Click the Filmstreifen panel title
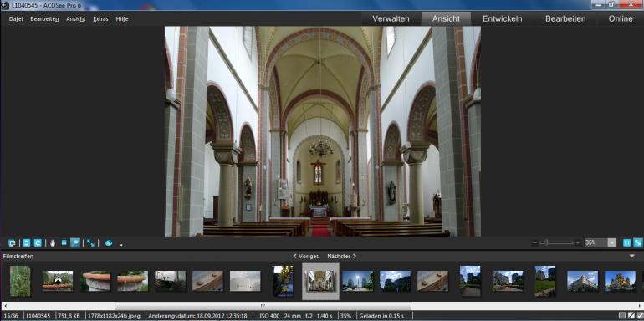 (18, 256)
